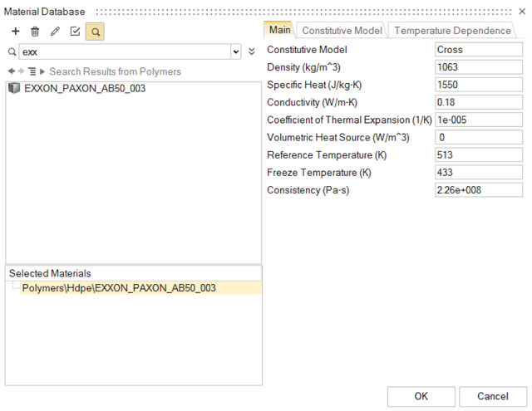Open the search history dropdown arrow
The width and height of the screenshot is (532, 411).
[x=236, y=51]
